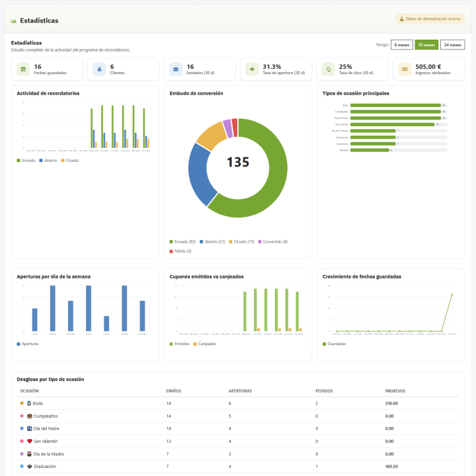The image size is (476, 476).
Task: Click the 505,00 € Ingresos atribuidos value
Action: [x=428, y=67]
